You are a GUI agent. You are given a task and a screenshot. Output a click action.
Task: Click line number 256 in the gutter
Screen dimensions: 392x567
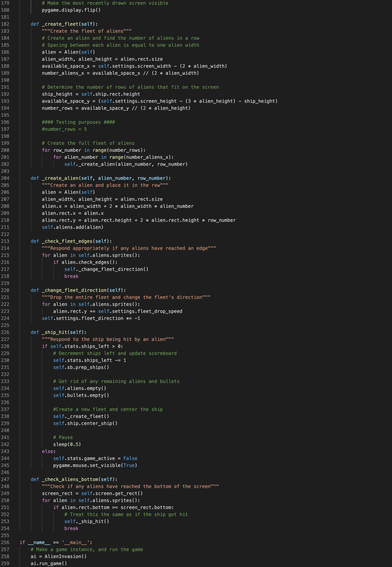(x=5, y=542)
